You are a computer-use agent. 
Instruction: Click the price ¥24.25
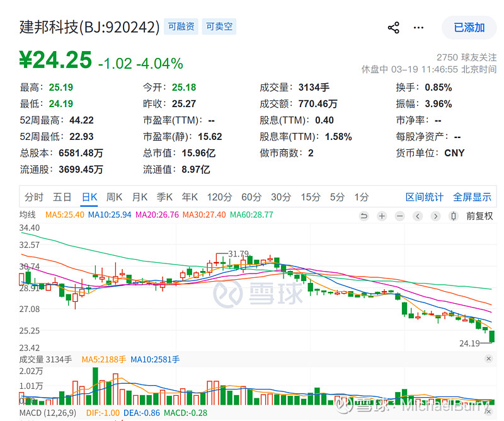pos(55,60)
